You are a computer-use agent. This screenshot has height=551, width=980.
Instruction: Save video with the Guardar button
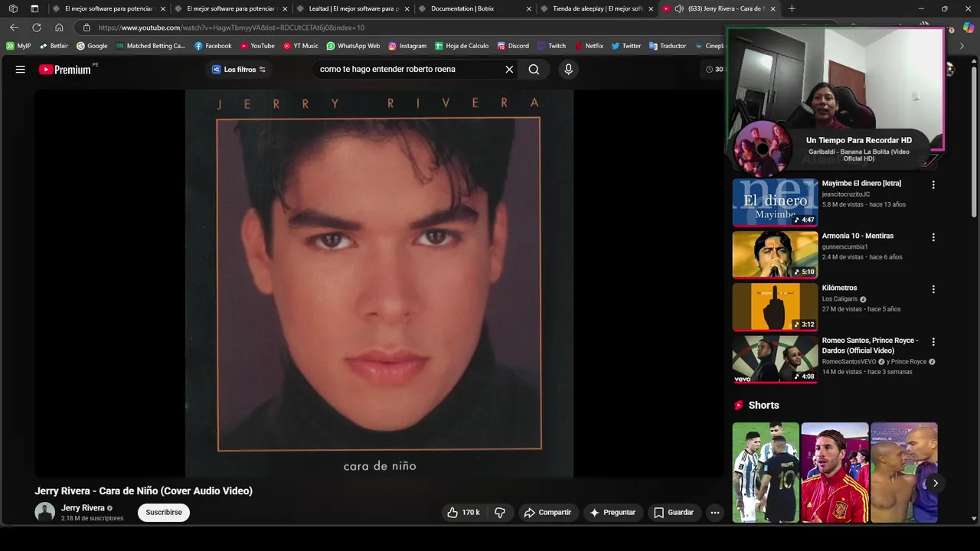click(x=674, y=513)
